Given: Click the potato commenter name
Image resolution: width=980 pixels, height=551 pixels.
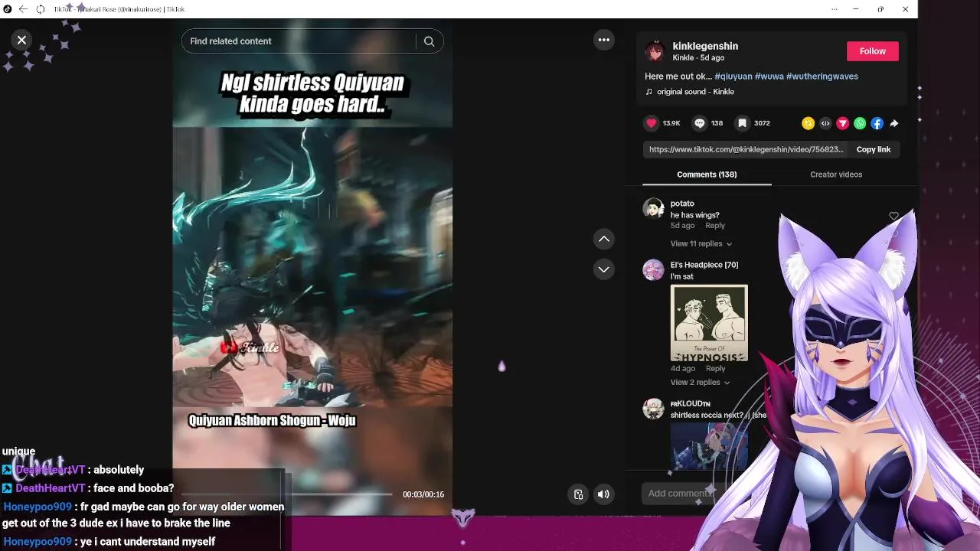Looking at the screenshot, I should (682, 204).
